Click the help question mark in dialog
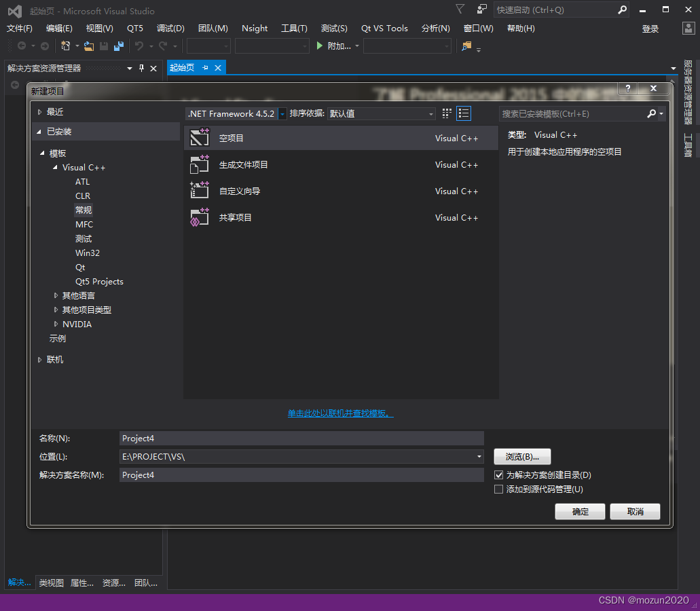The image size is (700, 611). [x=627, y=88]
